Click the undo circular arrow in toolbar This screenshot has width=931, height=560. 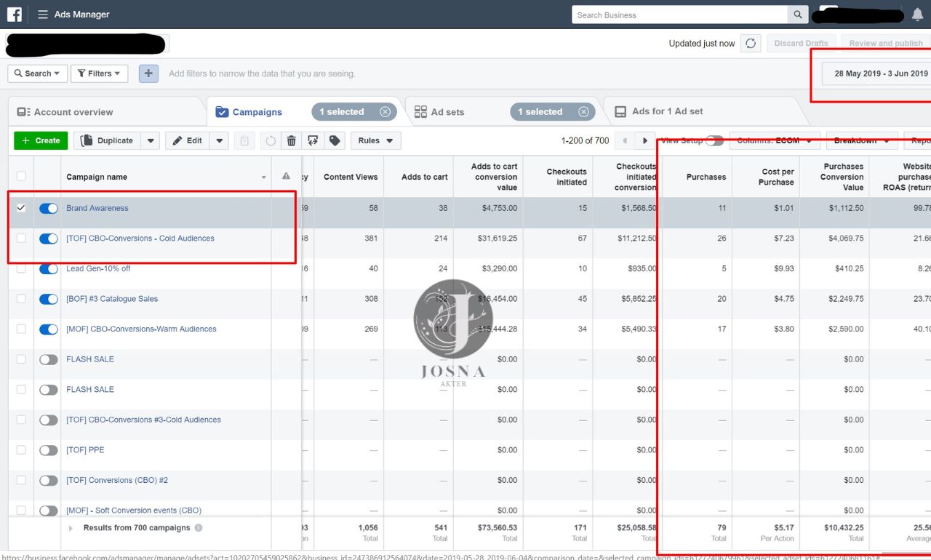point(271,141)
